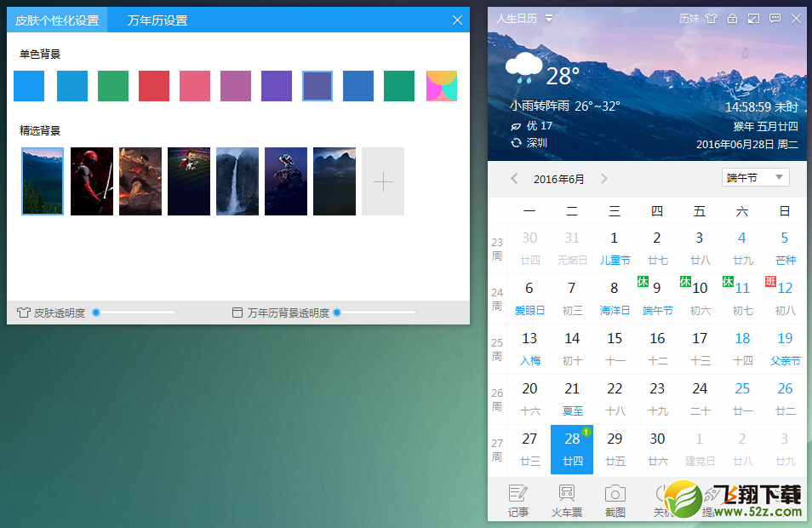Adjust the 皮肤透明度 slider handle

tap(96, 313)
